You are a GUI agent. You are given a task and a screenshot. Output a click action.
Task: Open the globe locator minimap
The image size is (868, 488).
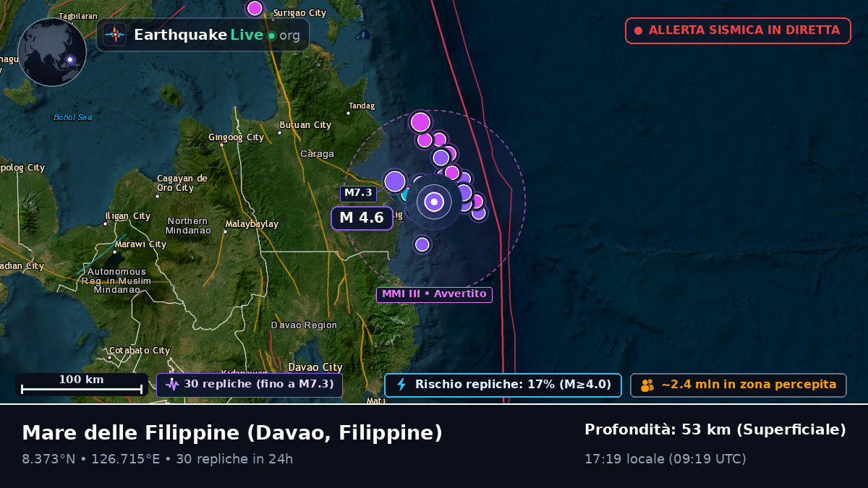click(52, 52)
